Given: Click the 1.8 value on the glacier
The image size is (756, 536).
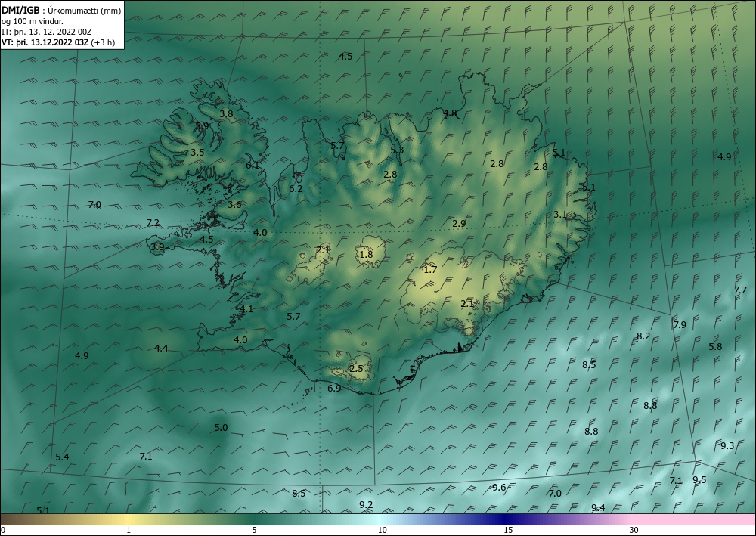Looking at the screenshot, I should click(x=366, y=254).
